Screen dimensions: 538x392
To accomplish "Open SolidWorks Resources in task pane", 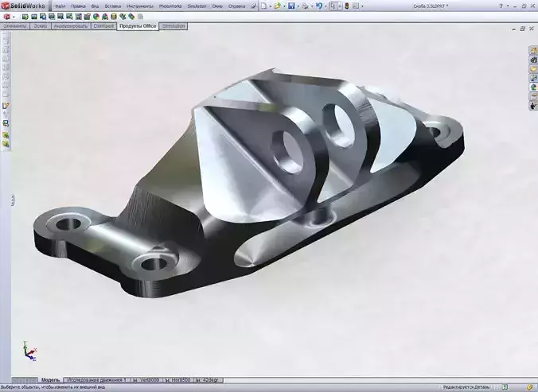I will (533, 51).
